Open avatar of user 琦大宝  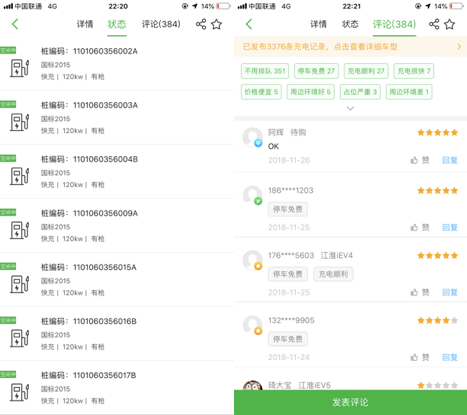[x=253, y=385]
